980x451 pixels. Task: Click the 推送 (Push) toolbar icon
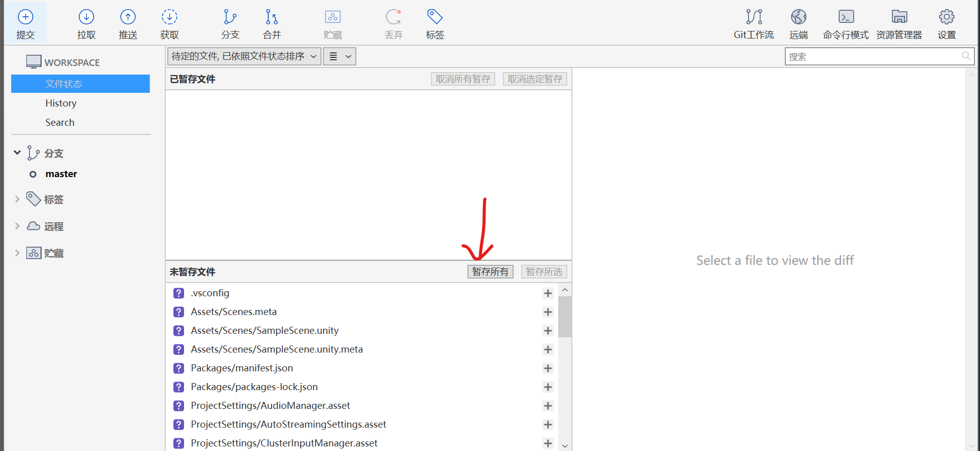[x=128, y=17]
